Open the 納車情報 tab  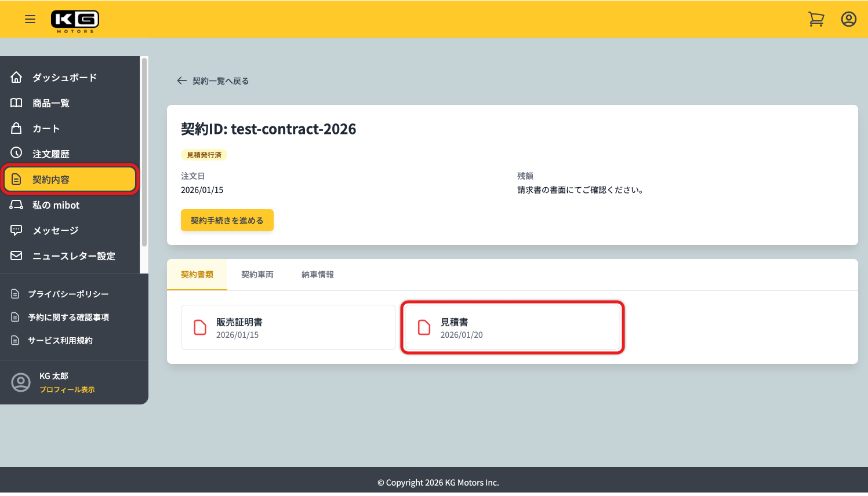pyautogui.click(x=318, y=273)
